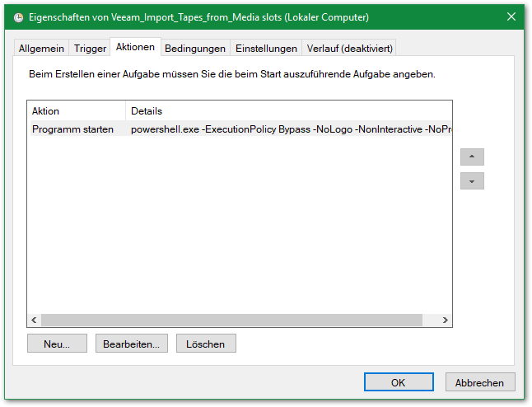
Task: Open the Bearbeiten... action editor
Action: click(x=132, y=344)
